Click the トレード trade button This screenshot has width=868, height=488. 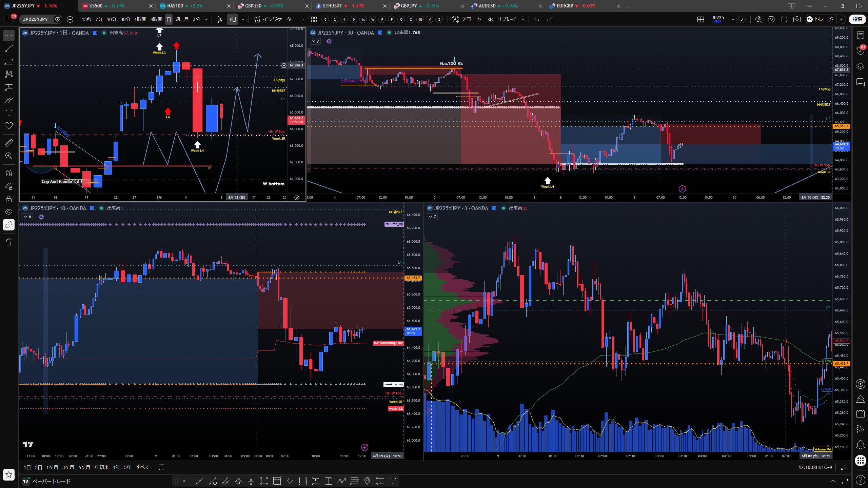tap(821, 19)
